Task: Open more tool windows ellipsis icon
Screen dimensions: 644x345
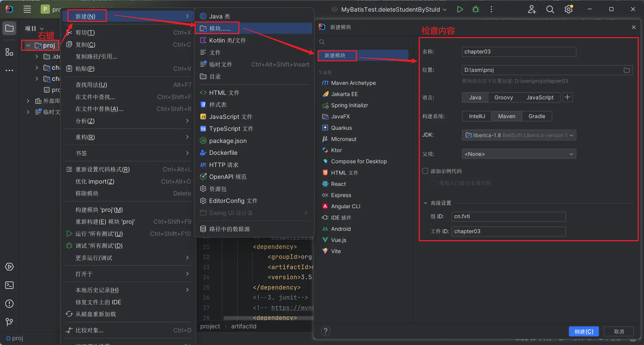Action: (x=10, y=70)
